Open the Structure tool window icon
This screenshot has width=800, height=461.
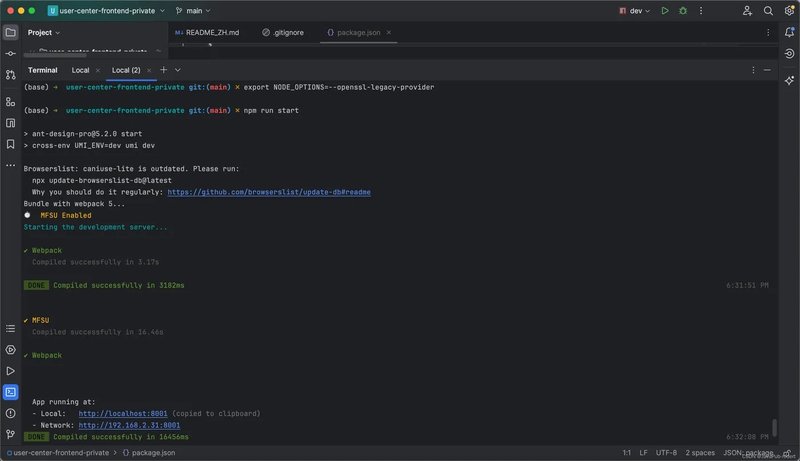click(10, 102)
